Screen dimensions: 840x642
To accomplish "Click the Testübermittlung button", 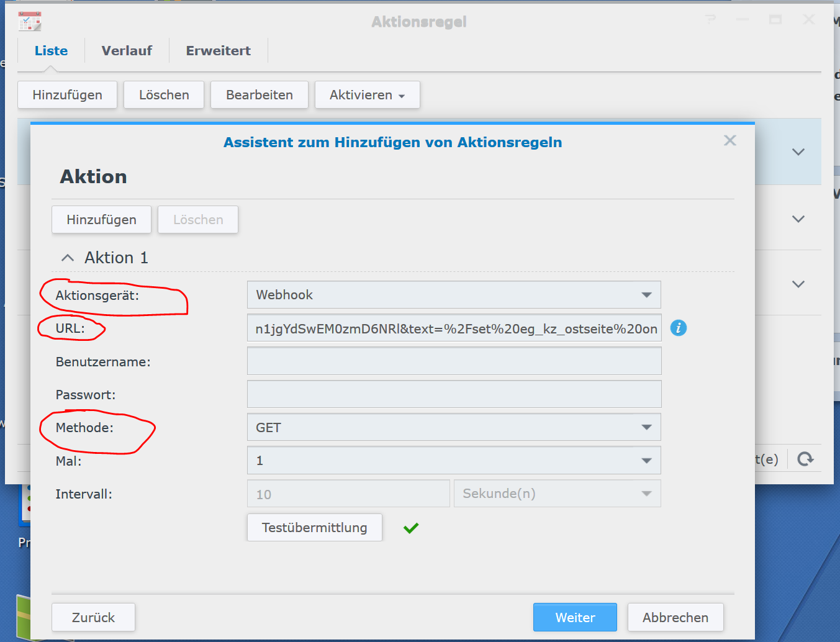I will [x=315, y=528].
